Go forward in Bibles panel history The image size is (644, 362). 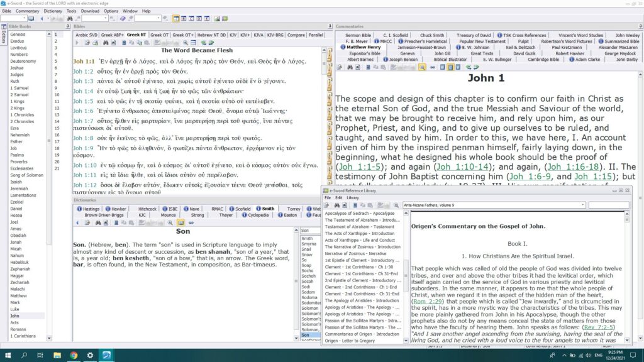click(211, 43)
